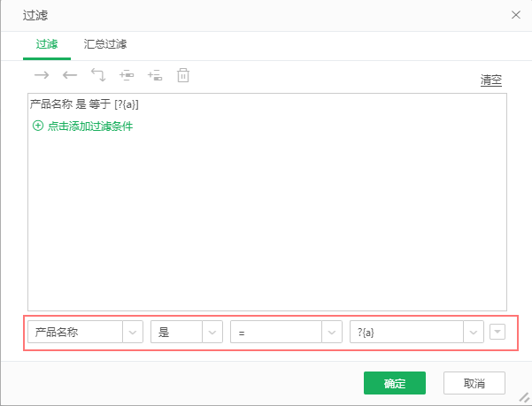This screenshot has width=532, height=406.
Task: Click the green plus circle icon
Action: tap(37, 126)
